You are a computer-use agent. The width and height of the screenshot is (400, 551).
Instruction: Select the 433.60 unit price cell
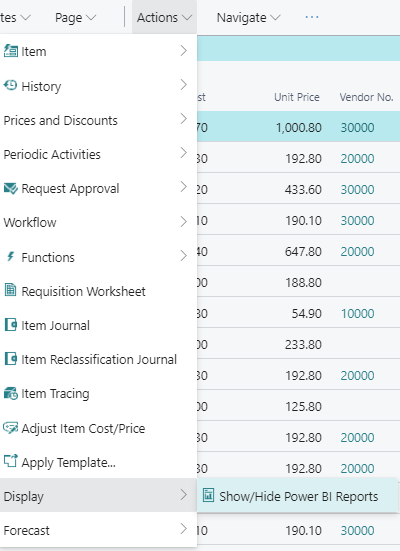point(303,190)
